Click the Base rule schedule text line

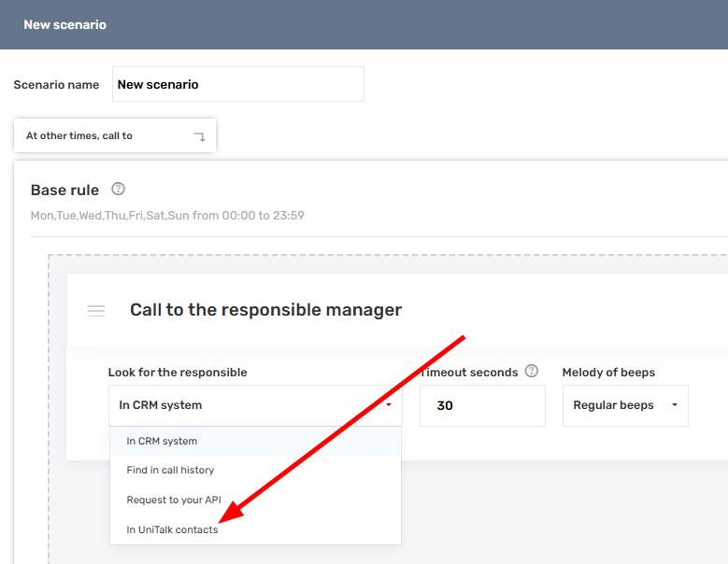click(167, 215)
